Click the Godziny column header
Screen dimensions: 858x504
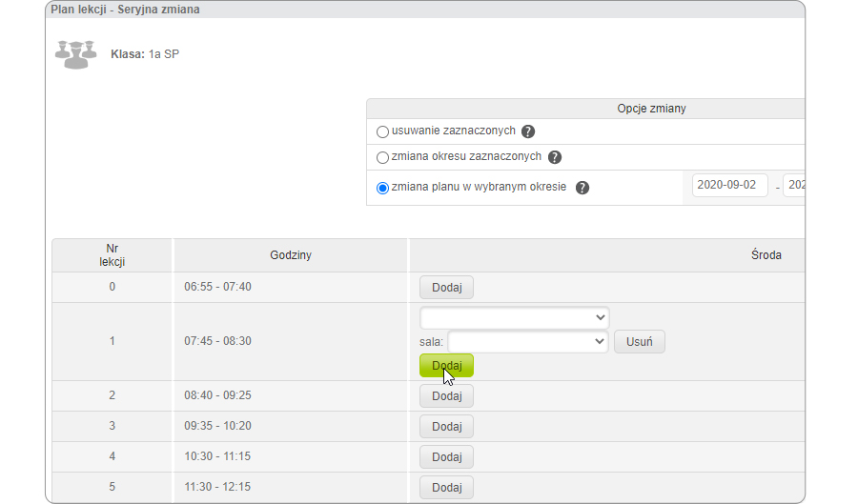(x=291, y=255)
